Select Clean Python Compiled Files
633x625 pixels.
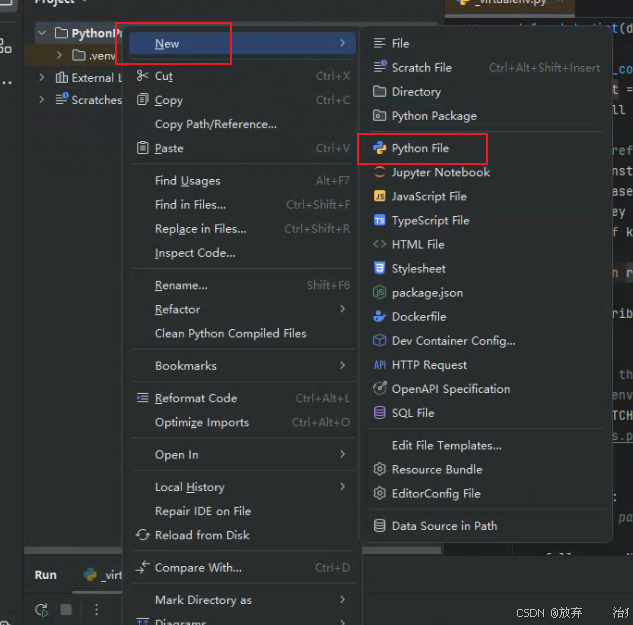[x=243, y=333]
